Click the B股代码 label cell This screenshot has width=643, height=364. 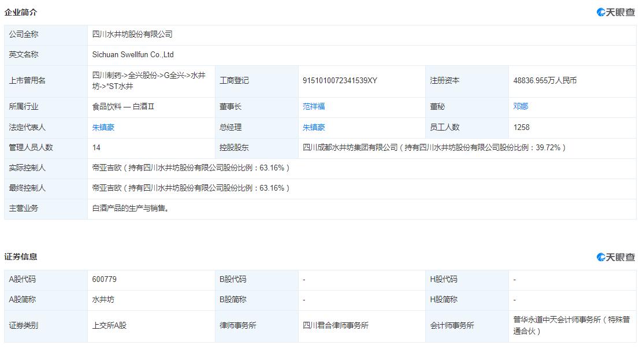coord(257,280)
